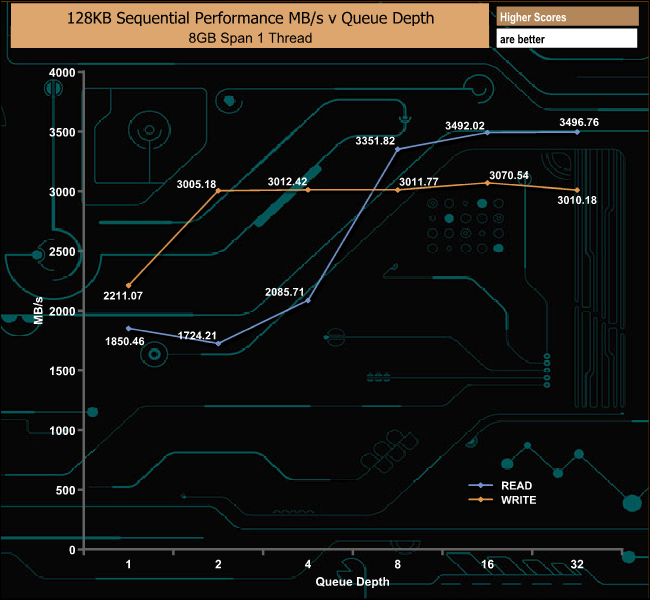Click the WRITE data point at queue depth 2
The width and height of the screenshot is (650, 600).
(218, 191)
